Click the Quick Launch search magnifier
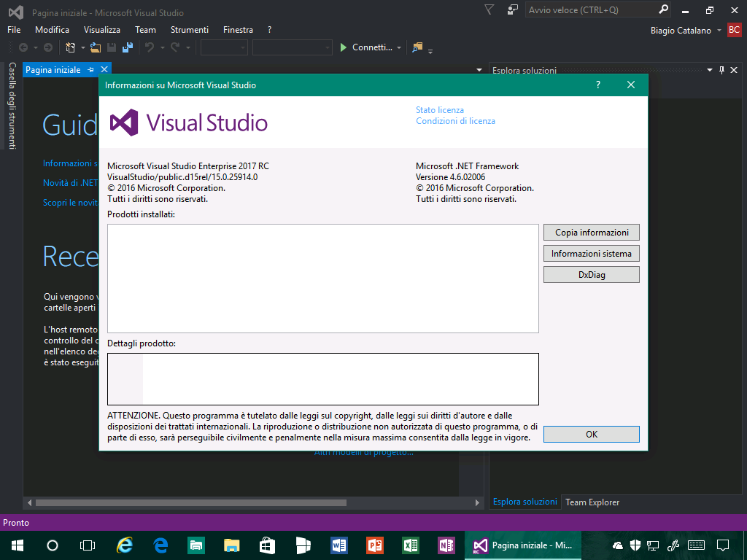Screen dimensions: 747x560 pyautogui.click(x=663, y=9)
